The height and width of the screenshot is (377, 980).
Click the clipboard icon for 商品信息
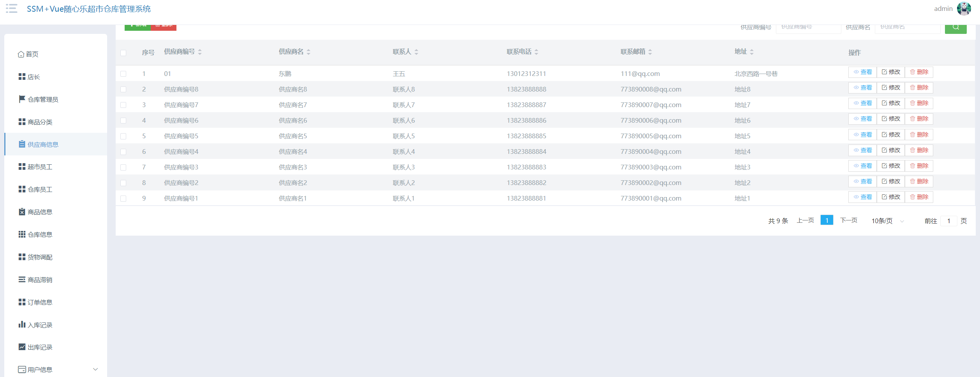coord(22,212)
